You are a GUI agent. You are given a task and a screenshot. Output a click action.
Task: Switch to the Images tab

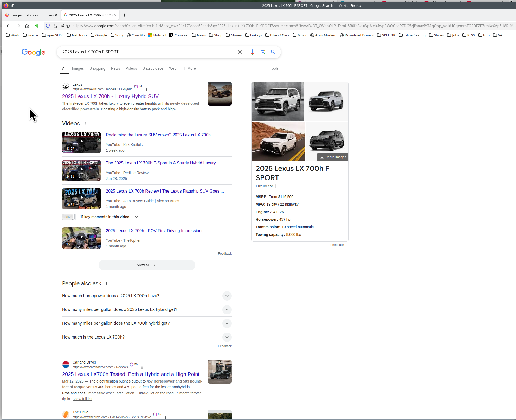click(78, 68)
